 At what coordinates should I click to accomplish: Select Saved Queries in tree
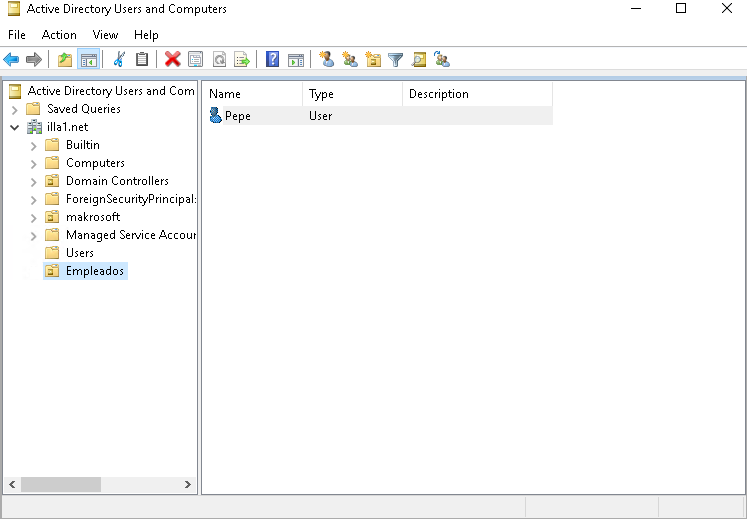84,109
